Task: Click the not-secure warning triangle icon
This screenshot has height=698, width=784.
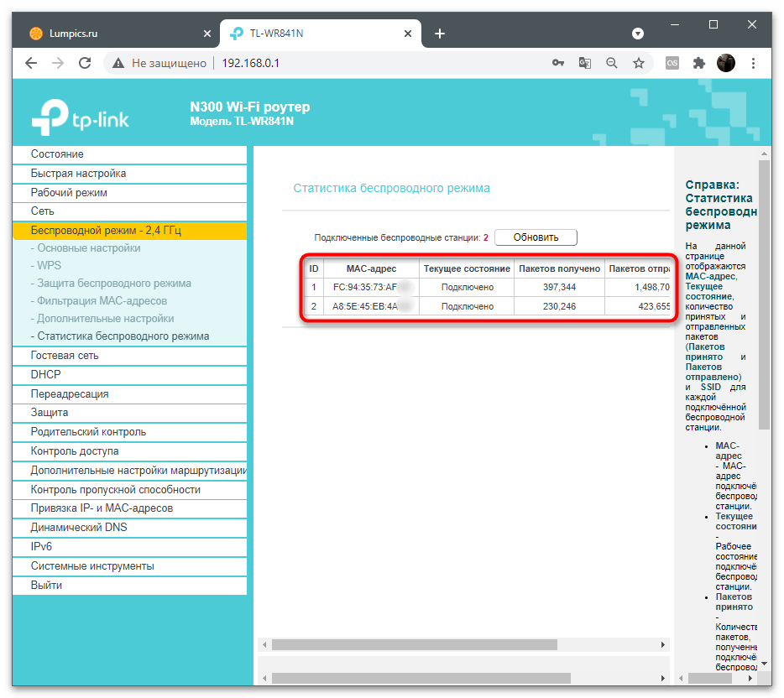Action: 118,63
